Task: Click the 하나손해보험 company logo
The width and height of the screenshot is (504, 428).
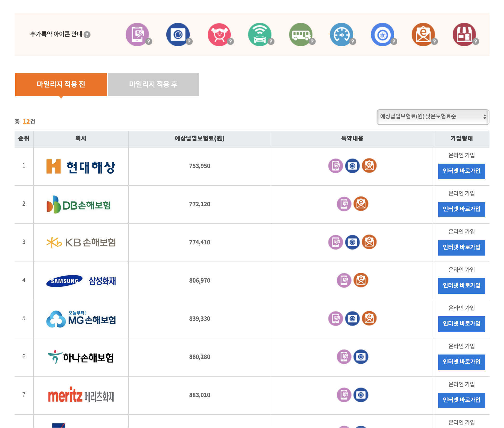Action: [x=81, y=357]
